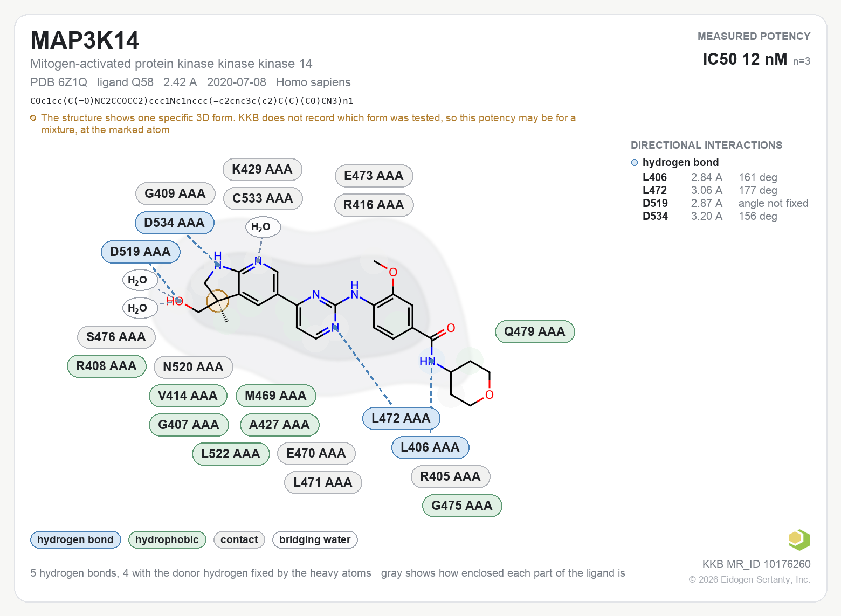
Task: Pick the V414 AAA hydrophobic residue
Action: (x=188, y=396)
